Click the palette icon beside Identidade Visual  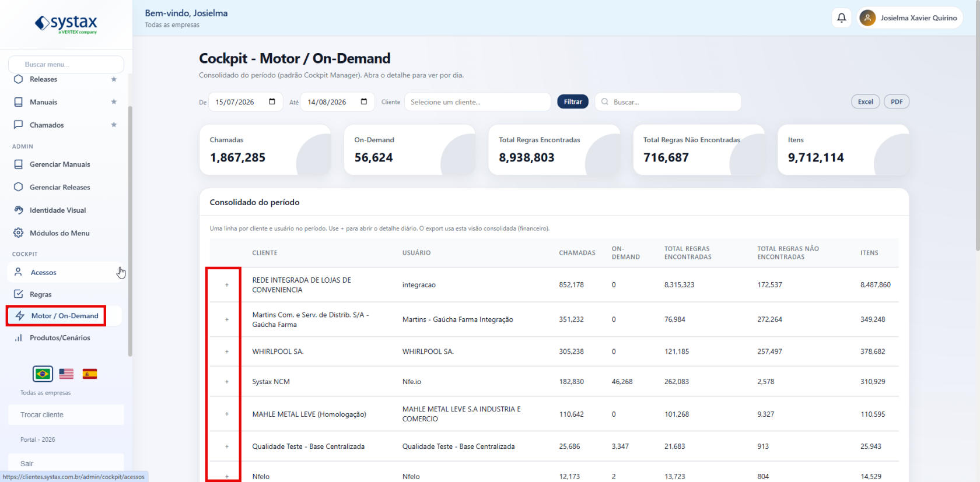pyautogui.click(x=19, y=210)
